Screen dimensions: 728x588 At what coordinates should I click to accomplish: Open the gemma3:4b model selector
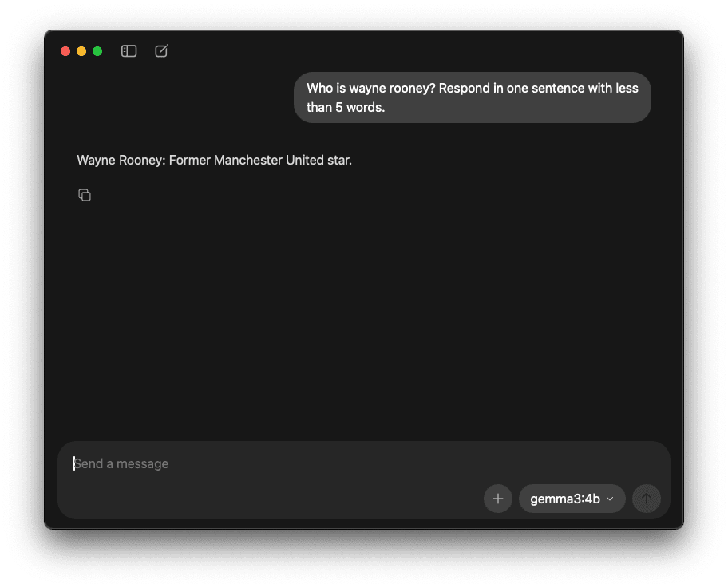572,499
